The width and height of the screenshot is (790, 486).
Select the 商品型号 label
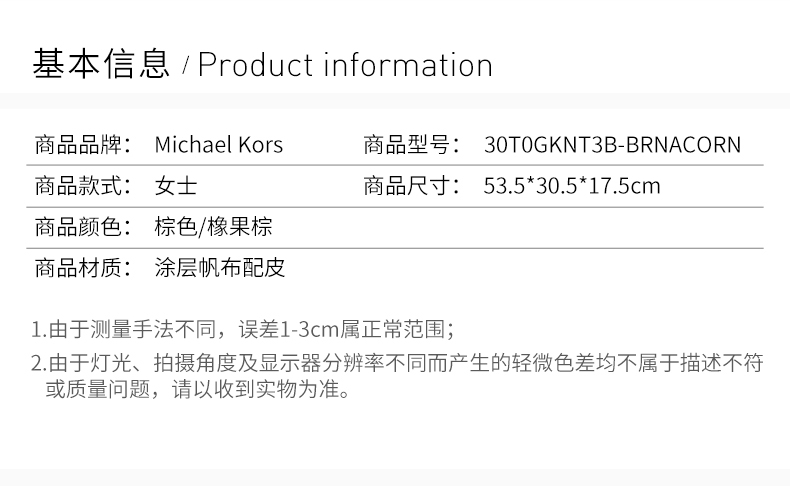click(x=412, y=145)
